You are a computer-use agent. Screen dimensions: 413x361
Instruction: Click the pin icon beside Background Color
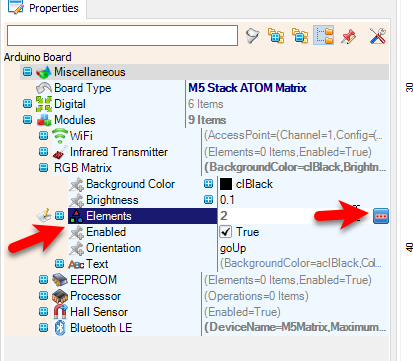click(76, 184)
